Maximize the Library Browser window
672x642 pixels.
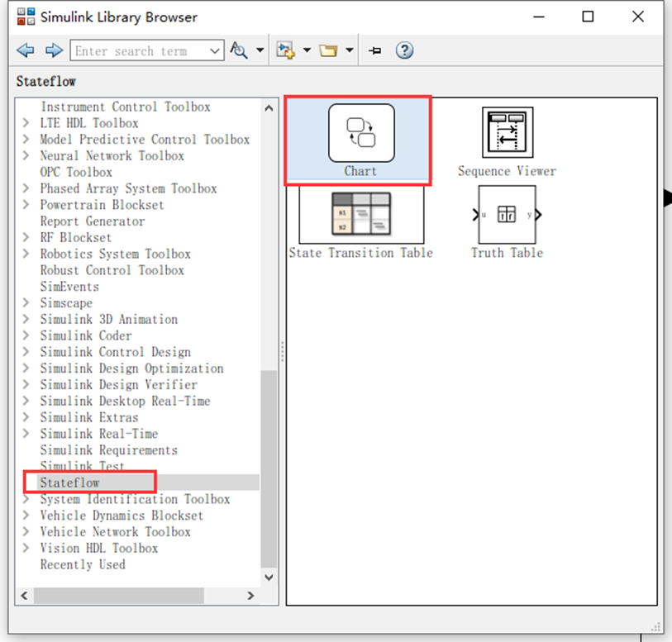[x=588, y=17]
